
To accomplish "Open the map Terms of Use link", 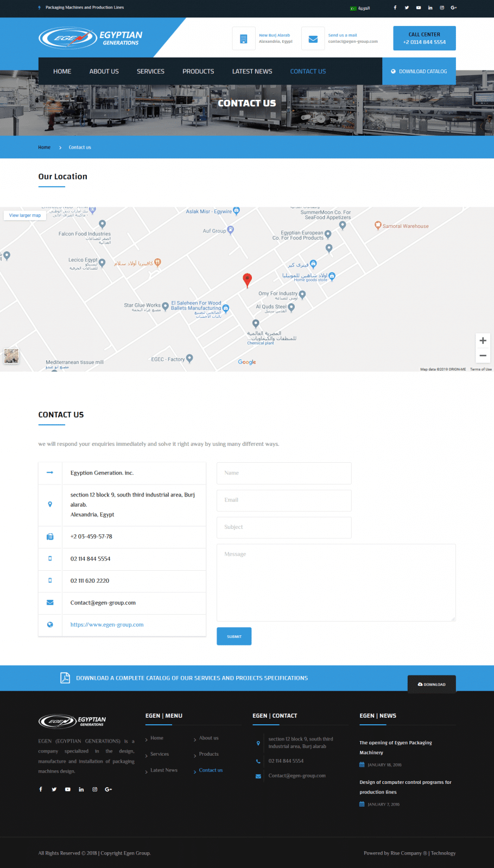I will tap(481, 369).
